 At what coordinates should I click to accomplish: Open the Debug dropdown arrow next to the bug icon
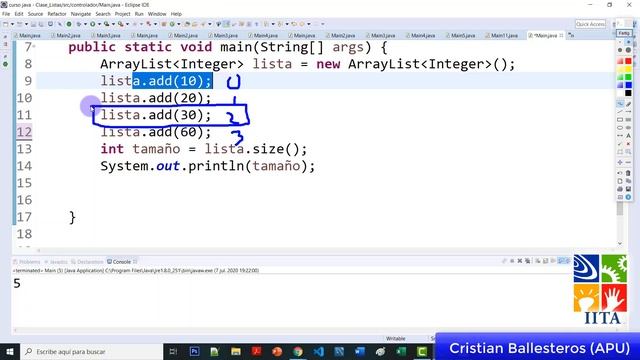pyautogui.click(x=85, y=24)
